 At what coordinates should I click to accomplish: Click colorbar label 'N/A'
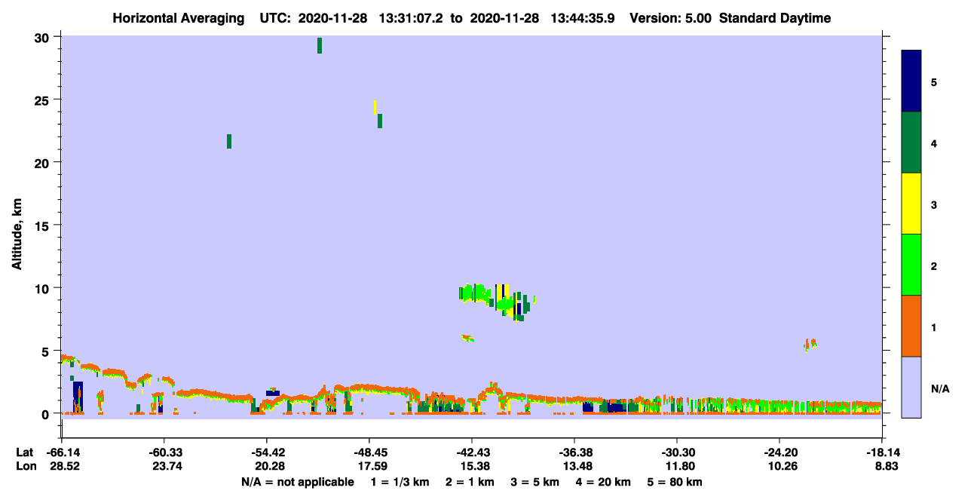(940, 388)
